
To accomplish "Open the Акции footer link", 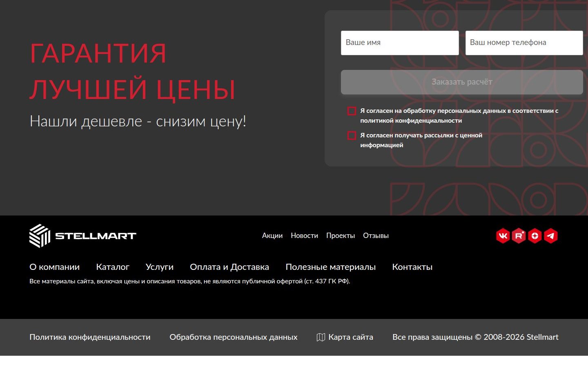I will (272, 236).
